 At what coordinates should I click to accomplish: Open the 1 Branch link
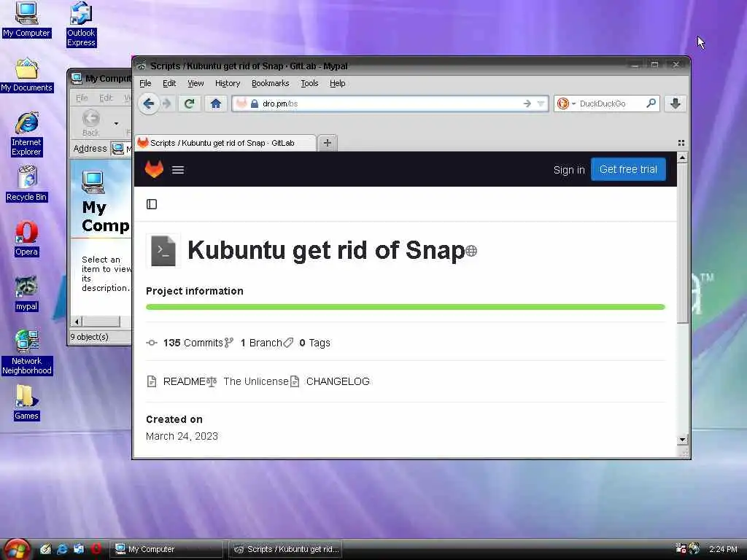tap(253, 343)
